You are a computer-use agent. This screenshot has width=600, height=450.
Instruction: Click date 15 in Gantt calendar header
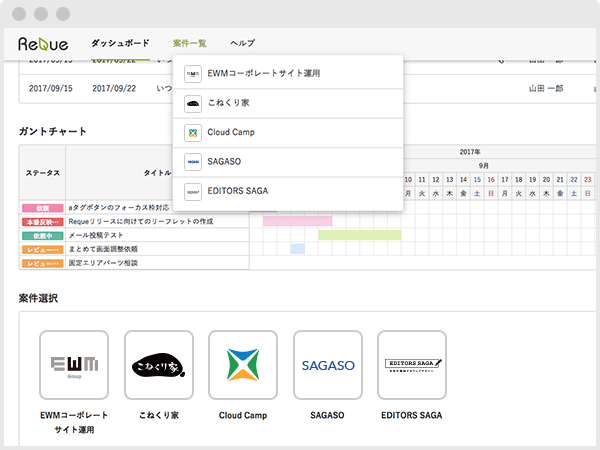click(x=477, y=179)
